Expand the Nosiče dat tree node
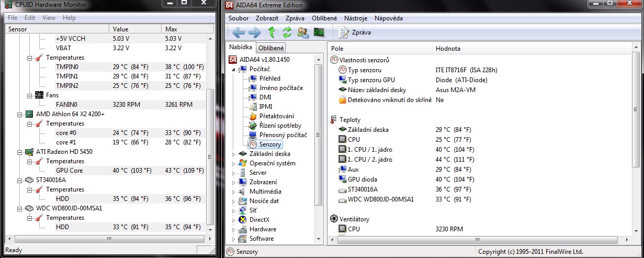This screenshot has height=258, width=644. coord(234,201)
